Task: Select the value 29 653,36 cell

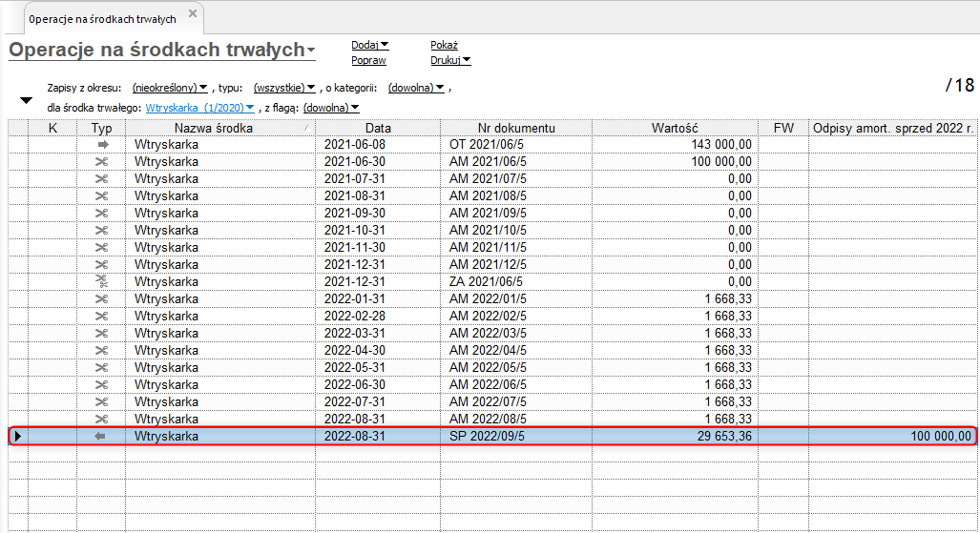Action: (x=675, y=436)
